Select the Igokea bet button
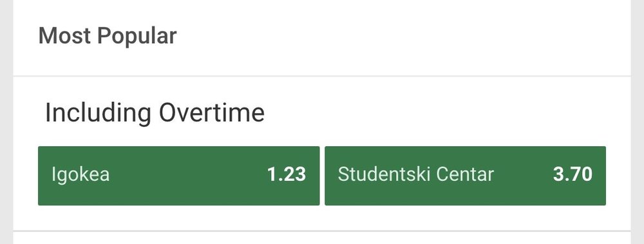The image size is (644, 244). [178, 175]
